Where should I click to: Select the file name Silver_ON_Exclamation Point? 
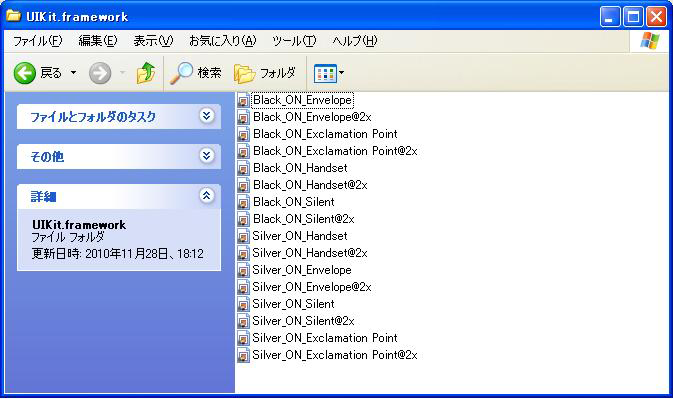(325, 338)
